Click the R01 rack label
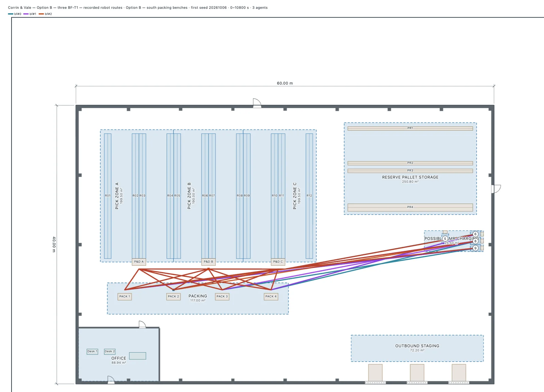Screen dimensions: 544x392 pyautogui.click(x=107, y=195)
